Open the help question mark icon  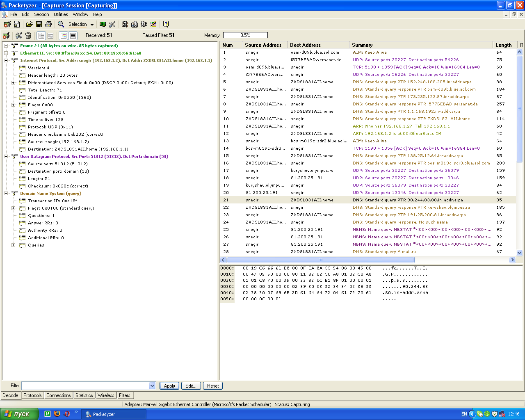tap(166, 24)
